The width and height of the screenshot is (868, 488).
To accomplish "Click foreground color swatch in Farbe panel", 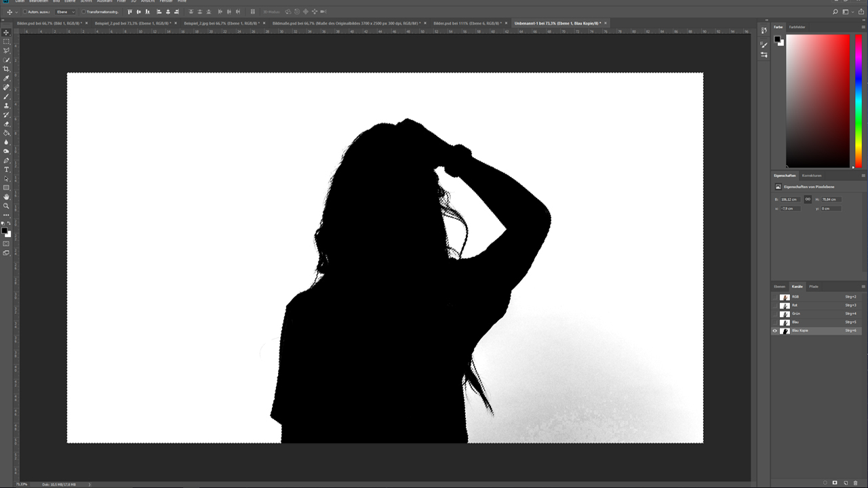I will [777, 39].
